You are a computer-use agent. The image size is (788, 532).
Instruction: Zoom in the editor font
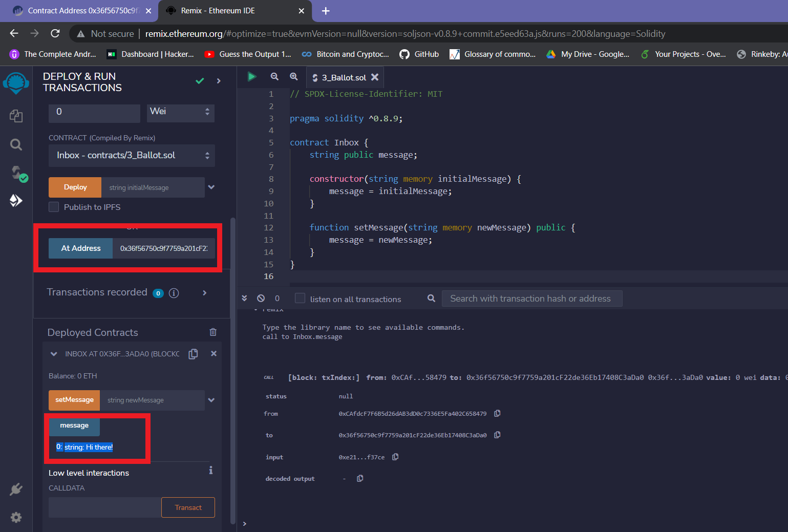click(x=294, y=77)
